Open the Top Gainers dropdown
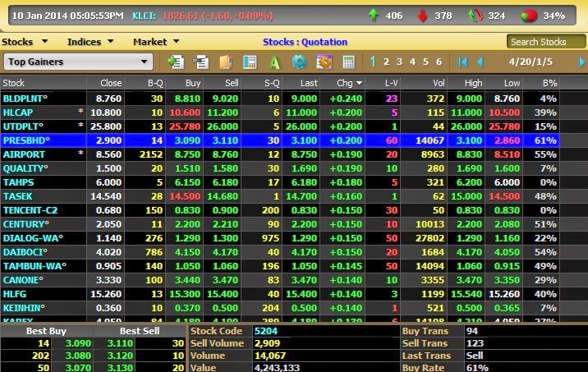The image size is (588, 372). [x=78, y=62]
